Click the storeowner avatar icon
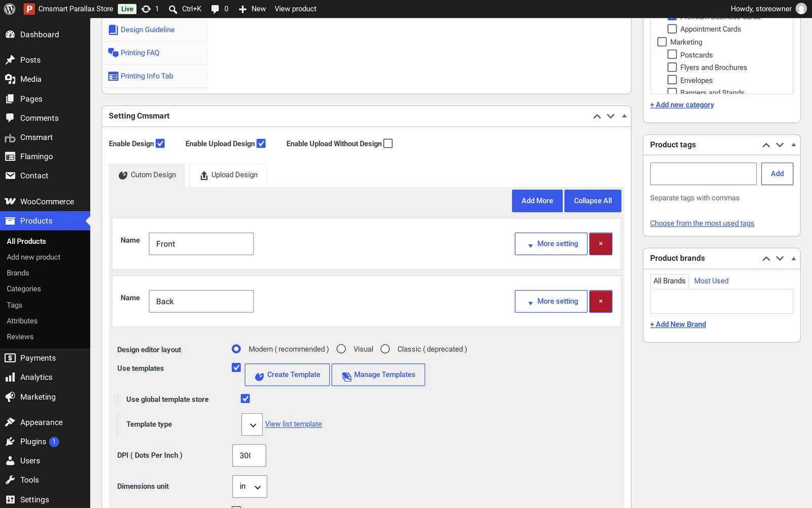Screen dimensions: 812x508 (801, 9)
